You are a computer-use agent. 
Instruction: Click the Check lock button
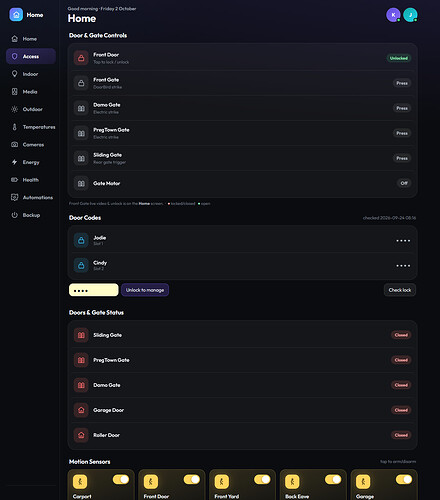(x=400, y=290)
